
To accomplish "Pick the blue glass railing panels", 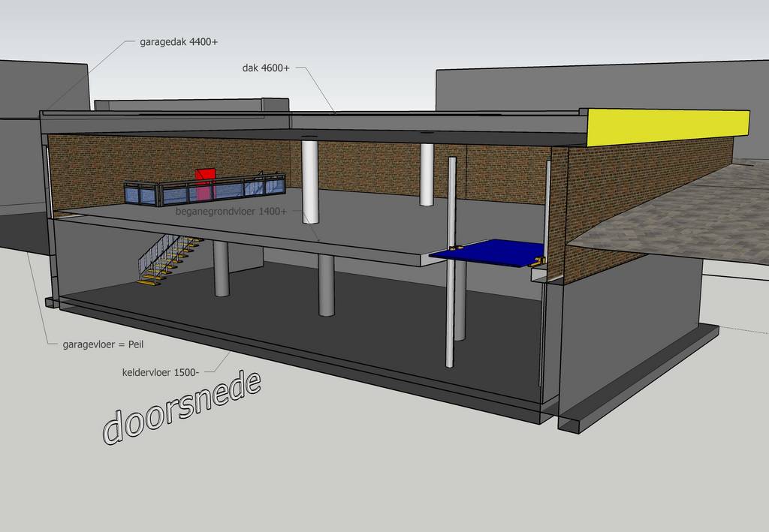I will coord(206,190).
